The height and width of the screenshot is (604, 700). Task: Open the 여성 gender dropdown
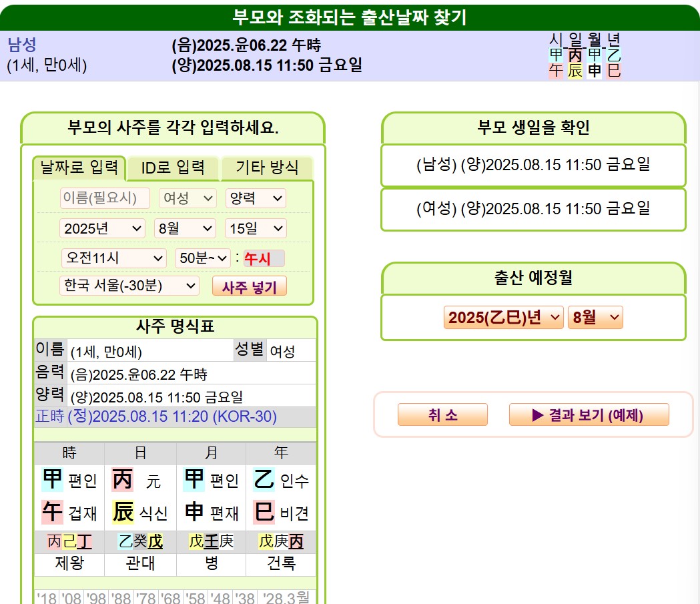188,198
